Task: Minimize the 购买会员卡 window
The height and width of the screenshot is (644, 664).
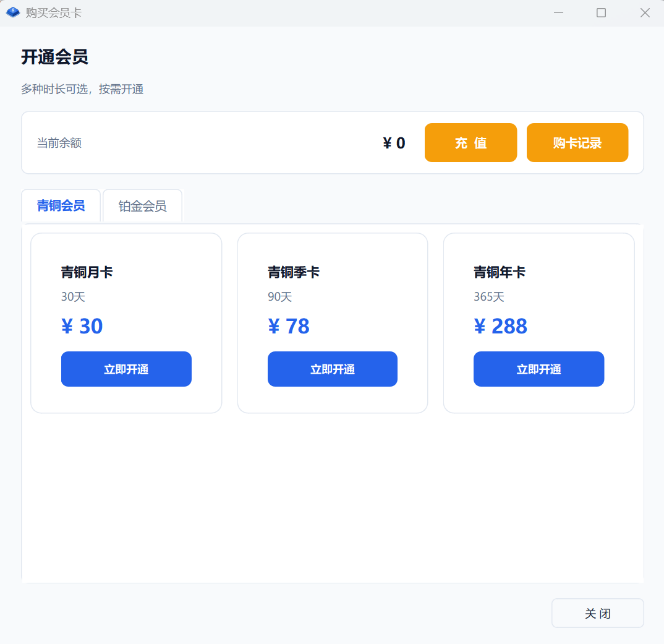Action: [558, 12]
